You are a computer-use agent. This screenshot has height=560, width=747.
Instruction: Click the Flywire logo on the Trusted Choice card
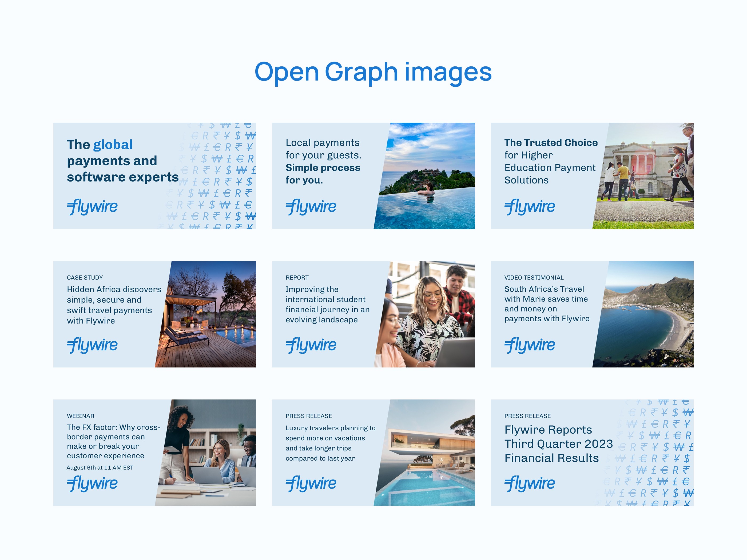530,207
